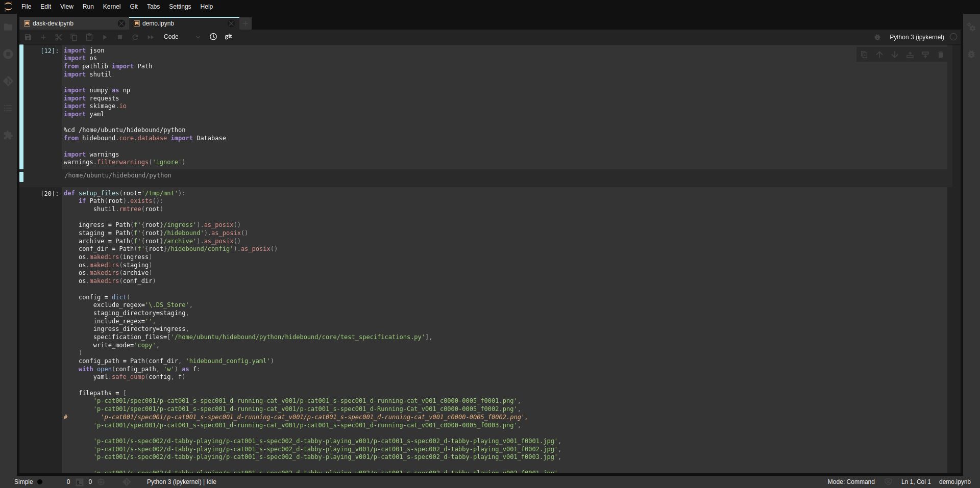
Task: Switch kernel via Python 3 (ipykernel) label
Action: point(917,37)
